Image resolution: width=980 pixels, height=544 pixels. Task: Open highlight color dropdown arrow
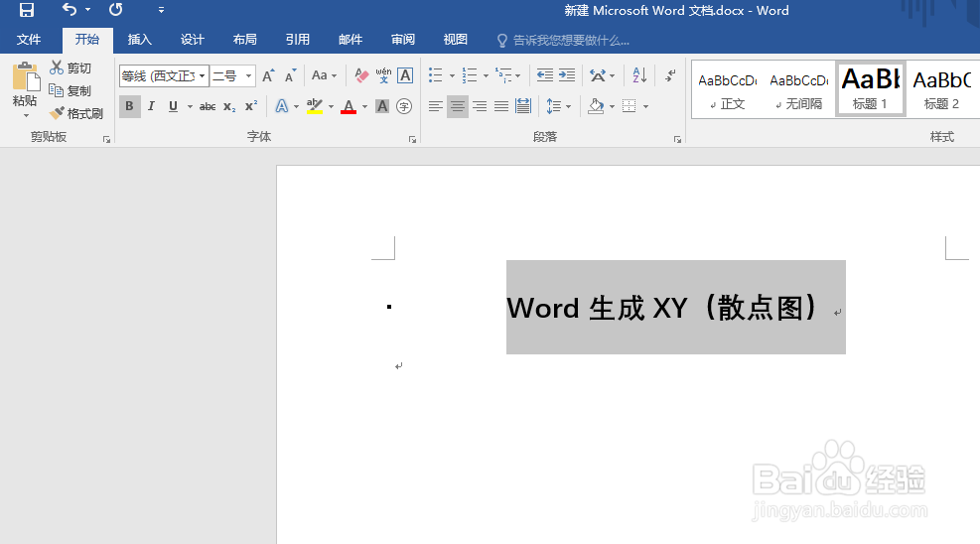[x=332, y=107]
